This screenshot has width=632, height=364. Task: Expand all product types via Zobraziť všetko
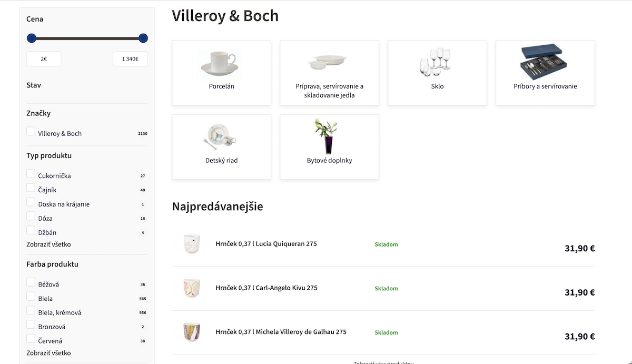coord(48,244)
